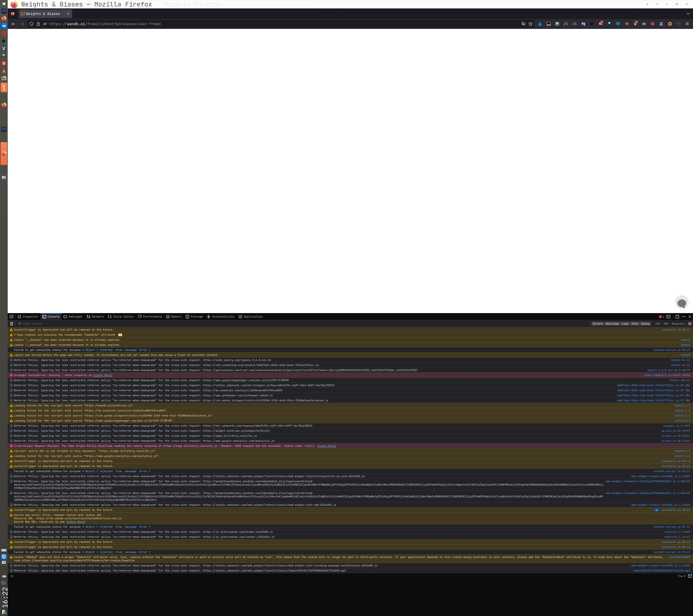This screenshot has height=616, width=693.
Task: Click Learn More on the SyntaxError
Action: tap(103, 375)
